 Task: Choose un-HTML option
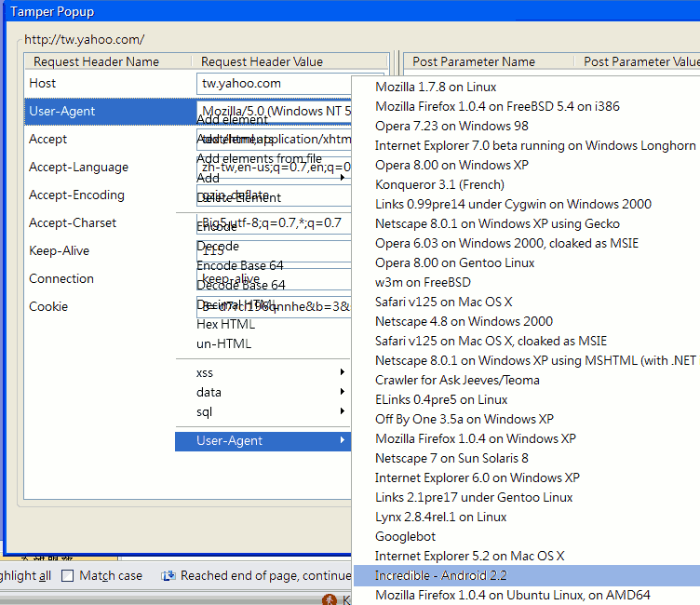223,343
